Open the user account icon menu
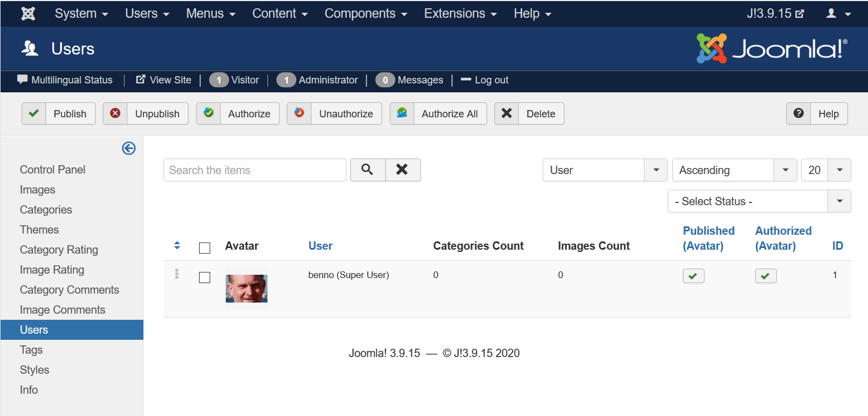The width and height of the screenshot is (868, 416). 838,13
